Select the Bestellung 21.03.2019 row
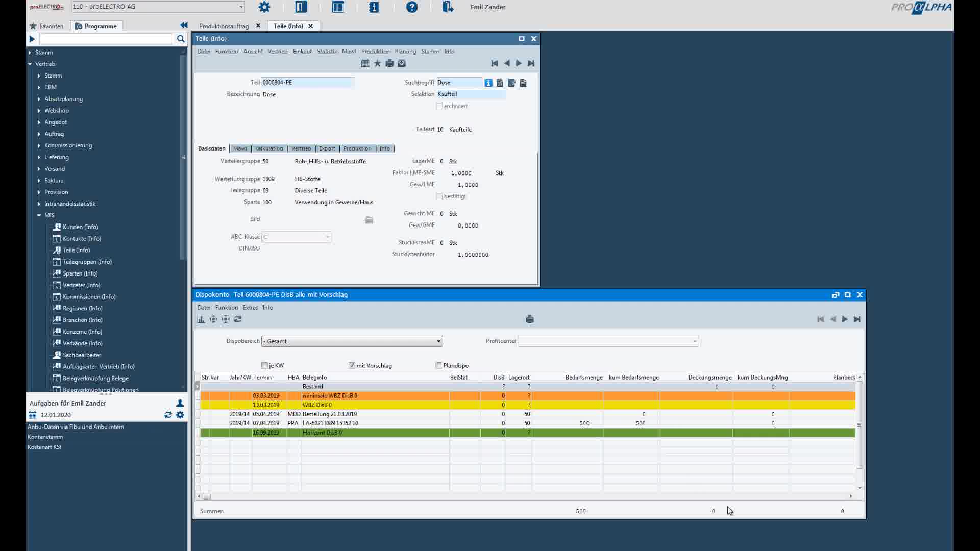980x551 pixels. [528, 414]
